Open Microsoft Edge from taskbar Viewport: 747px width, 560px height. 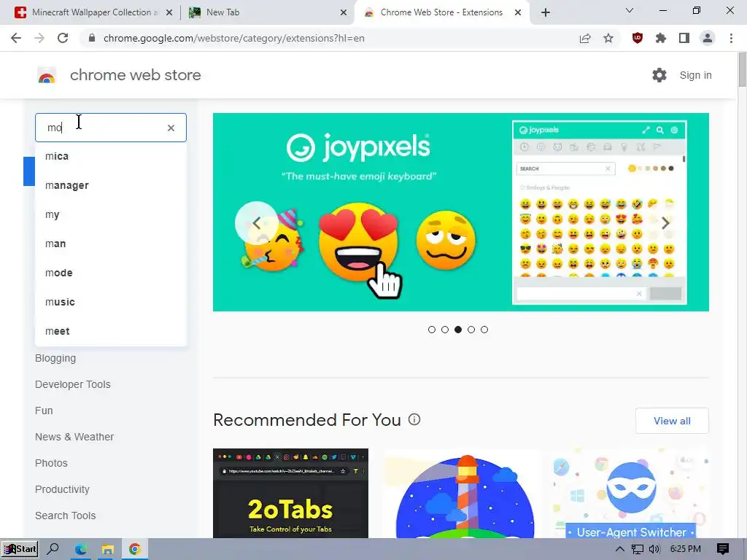80,549
